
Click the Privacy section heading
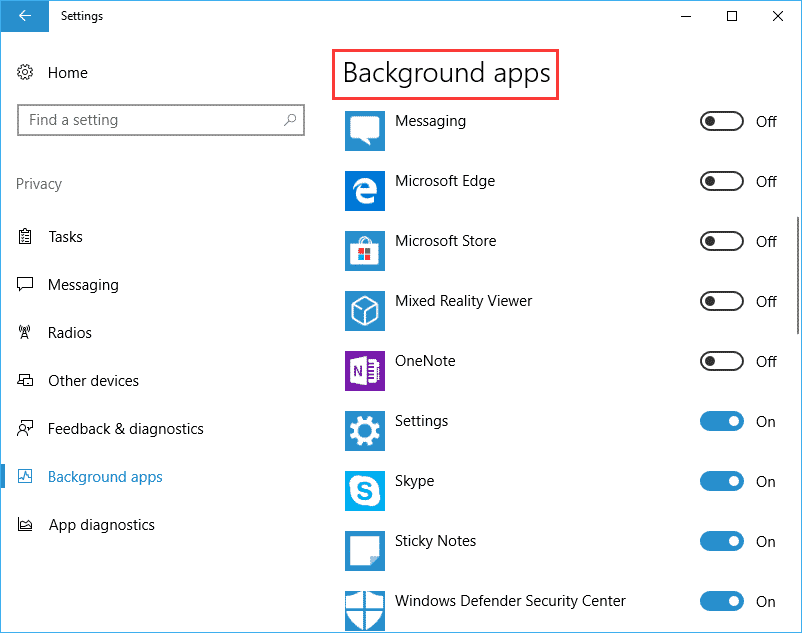coord(39,184)
